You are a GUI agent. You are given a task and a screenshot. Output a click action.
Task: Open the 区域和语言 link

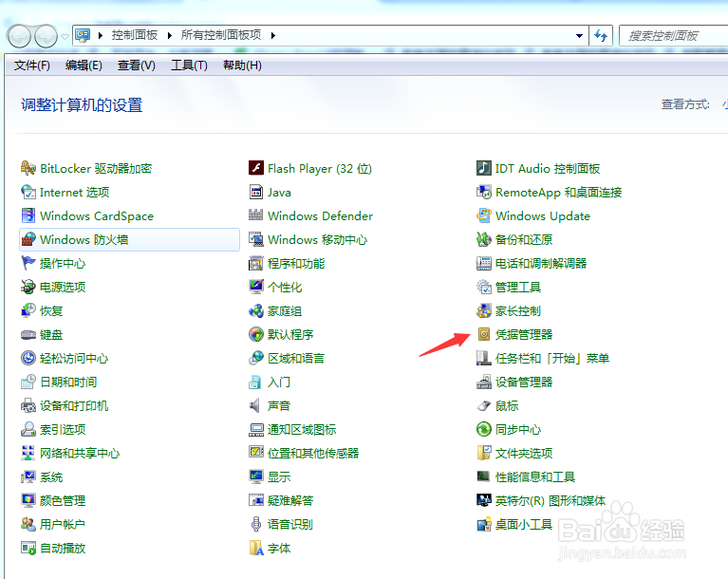pyautogui.click(x=296, y=358)
